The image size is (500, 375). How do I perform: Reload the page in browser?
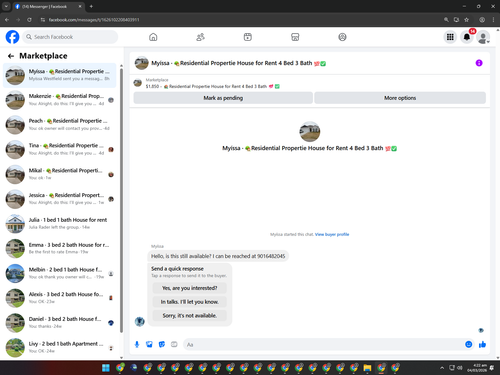tap(29, 20)
